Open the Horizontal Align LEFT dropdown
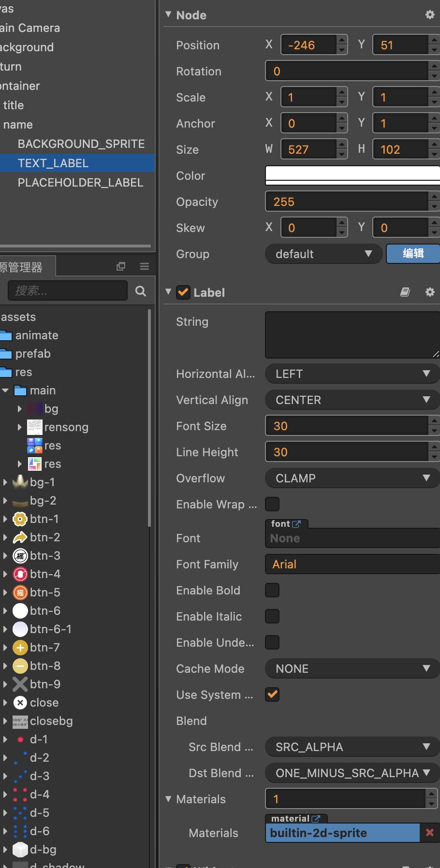The width and height of the screenshot is (440, 868). [x=352, y=374]
